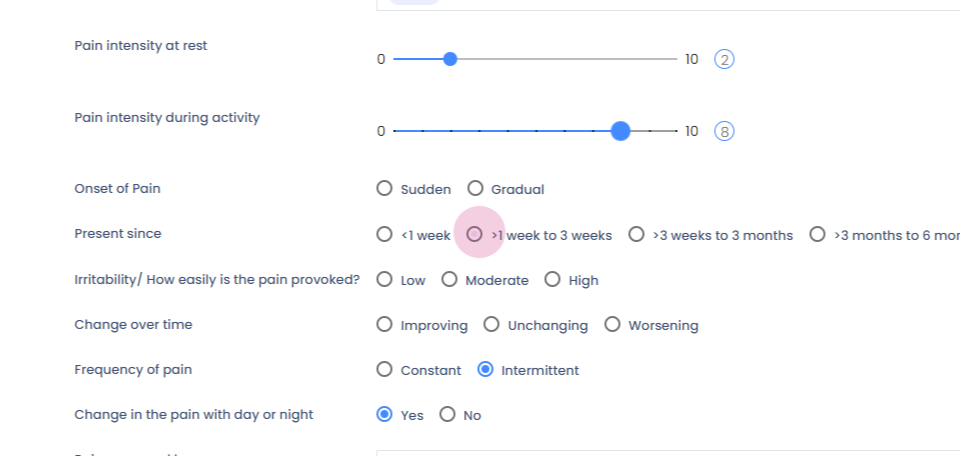Click the rest pain value badge showing 2
The width and height of the screenshot is (960, 456).
tap(724, 59)
